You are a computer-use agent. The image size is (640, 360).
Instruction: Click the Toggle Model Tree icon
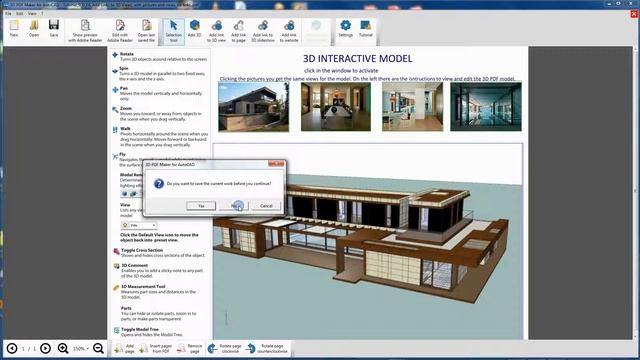(x=116, y=330)
